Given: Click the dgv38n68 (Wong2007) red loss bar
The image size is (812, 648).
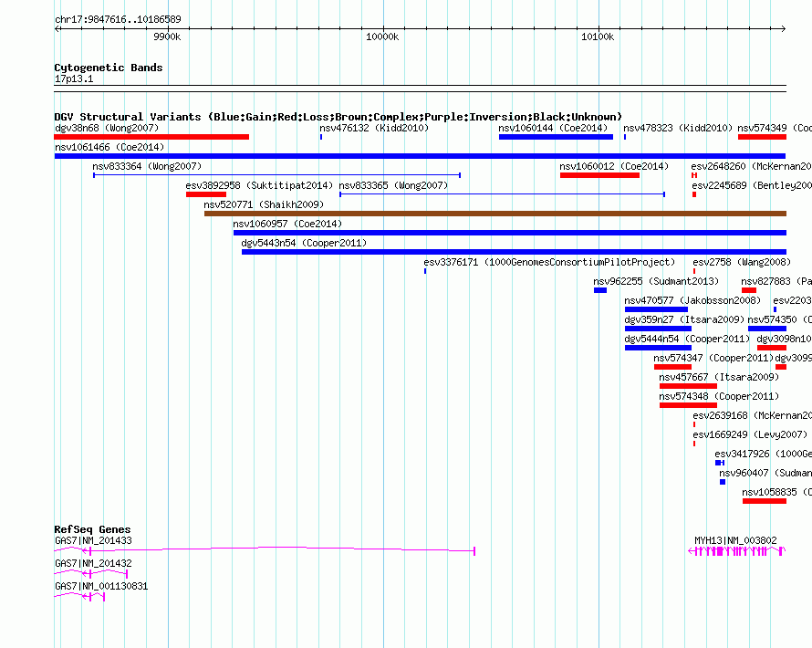Looking at the screenshot, I should point(151,137).
